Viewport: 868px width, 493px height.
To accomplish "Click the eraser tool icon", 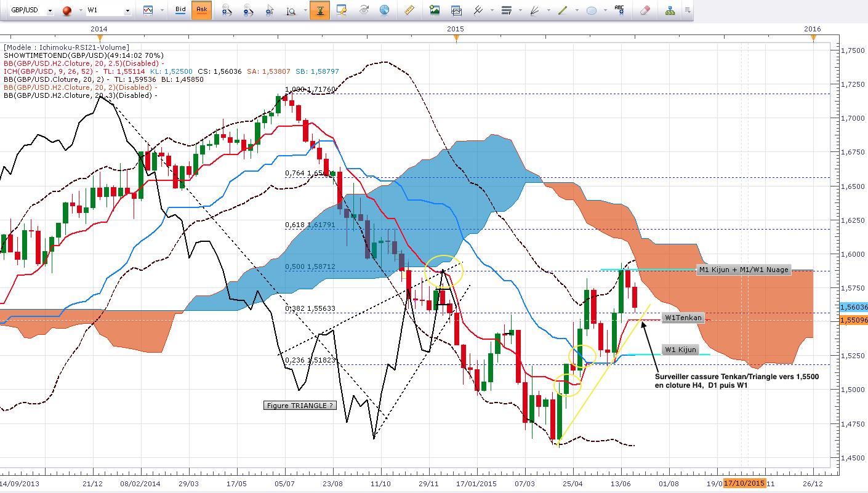I will click(645, 10).
